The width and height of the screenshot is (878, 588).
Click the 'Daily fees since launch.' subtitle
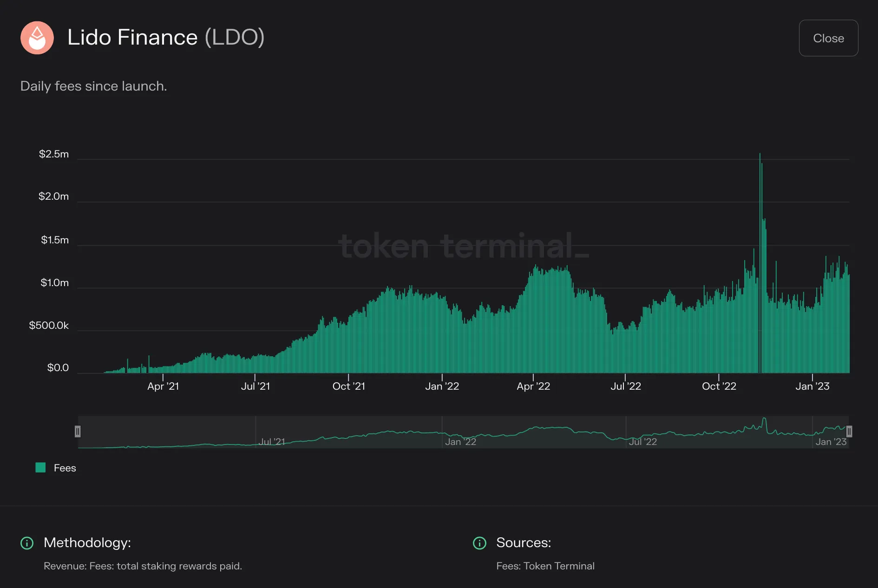click(x=94, y=86)
